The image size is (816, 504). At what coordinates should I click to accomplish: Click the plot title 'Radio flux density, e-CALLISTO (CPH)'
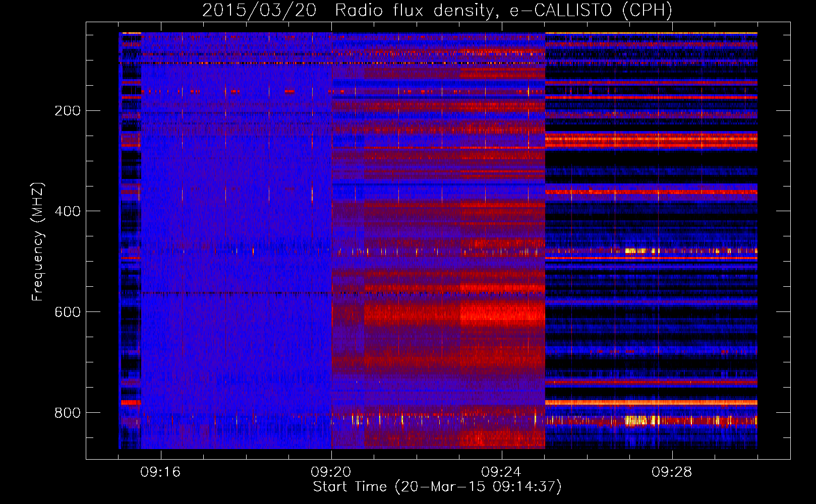[503, 11]
